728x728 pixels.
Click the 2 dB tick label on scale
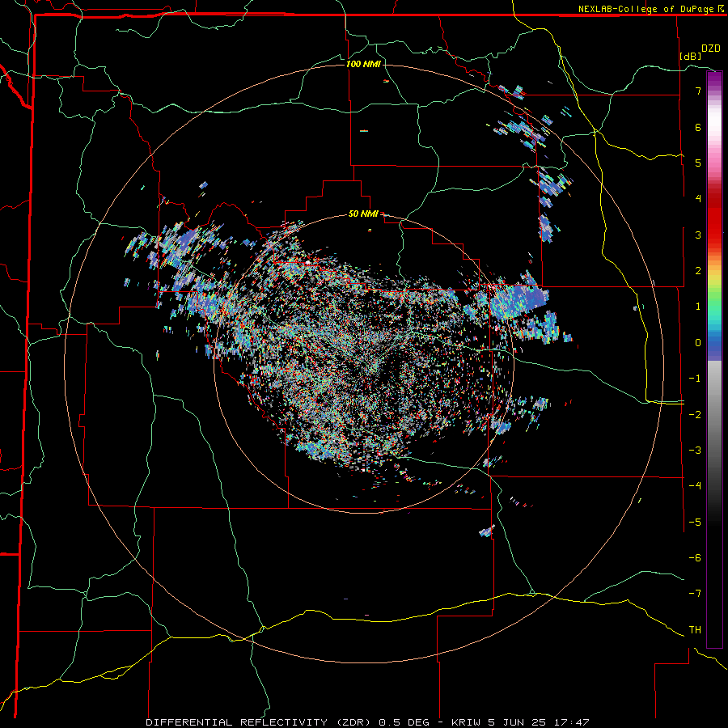coord(698,271)
